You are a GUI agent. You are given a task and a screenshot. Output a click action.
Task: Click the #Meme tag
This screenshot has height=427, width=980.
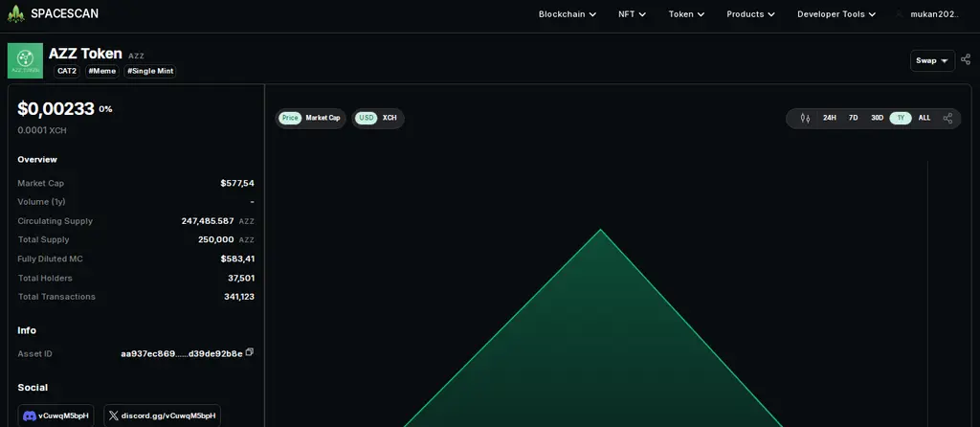101,71
